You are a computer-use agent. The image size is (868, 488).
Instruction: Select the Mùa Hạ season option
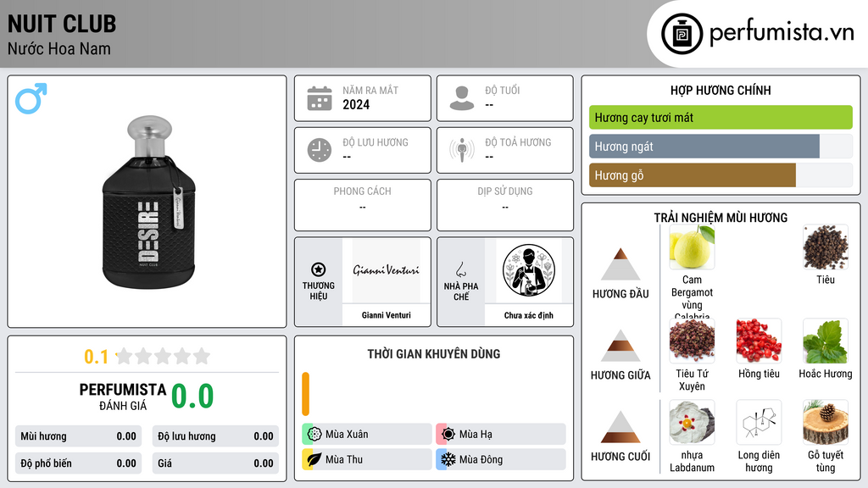[x=501, y=435]
